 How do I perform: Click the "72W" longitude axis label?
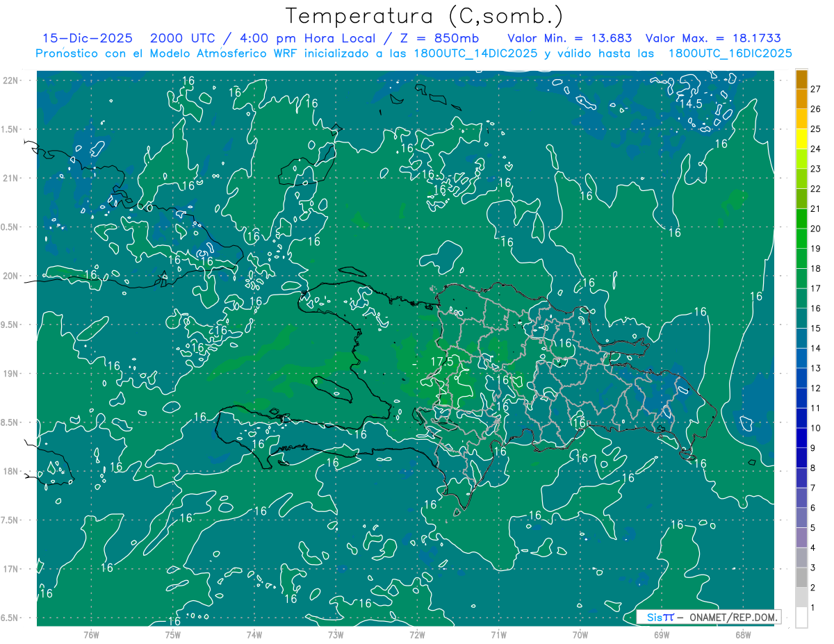coord(417,635)
